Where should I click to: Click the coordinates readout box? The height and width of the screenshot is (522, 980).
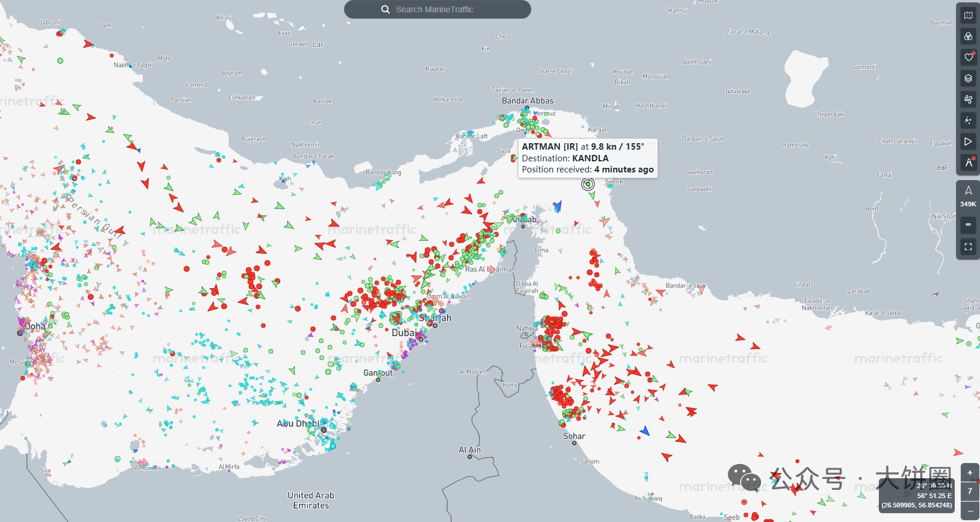pyautogui.click(x=917, y=496)
